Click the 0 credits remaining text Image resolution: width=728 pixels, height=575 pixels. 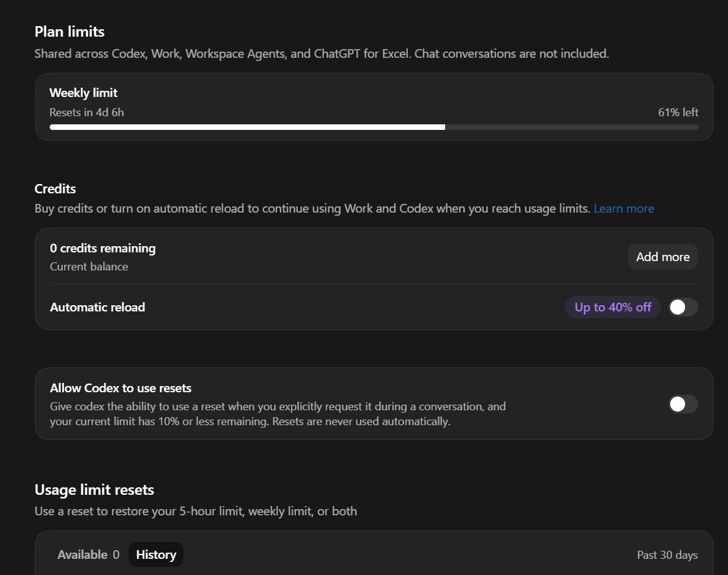pos(103,248)
